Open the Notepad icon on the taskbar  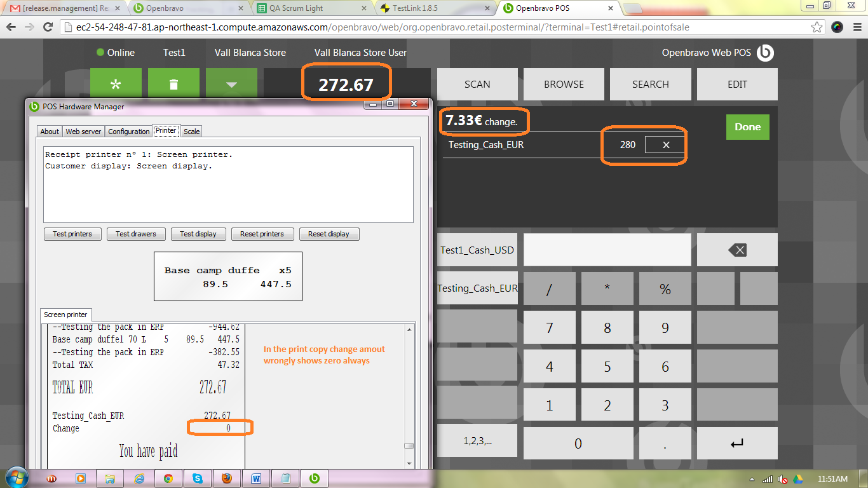point(285,478)
